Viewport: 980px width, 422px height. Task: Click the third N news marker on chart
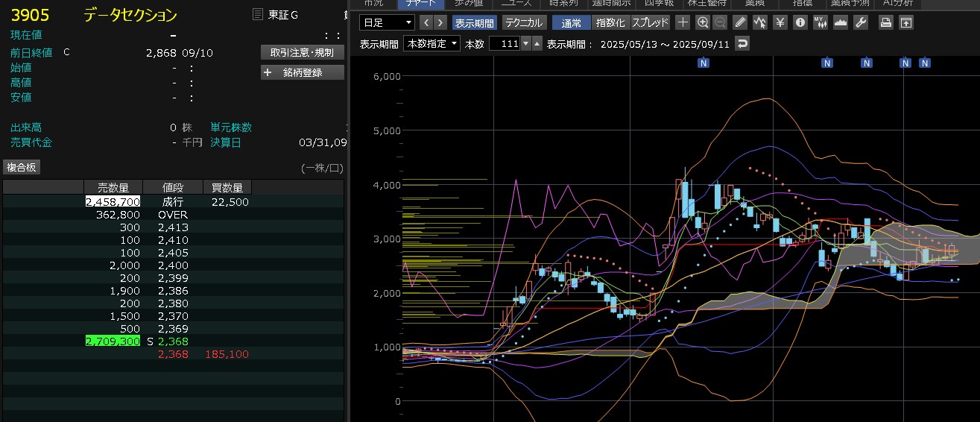[x=867, y=63]
